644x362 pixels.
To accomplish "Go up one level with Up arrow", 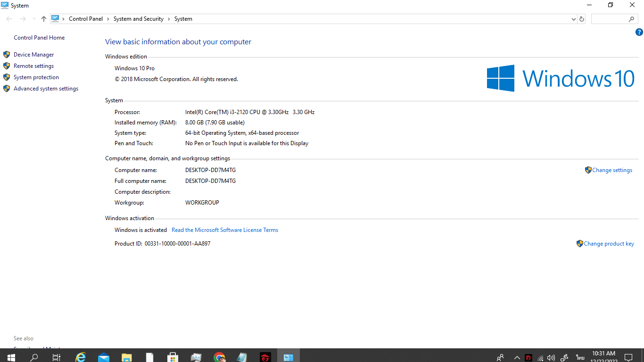I will pos(44,19).
